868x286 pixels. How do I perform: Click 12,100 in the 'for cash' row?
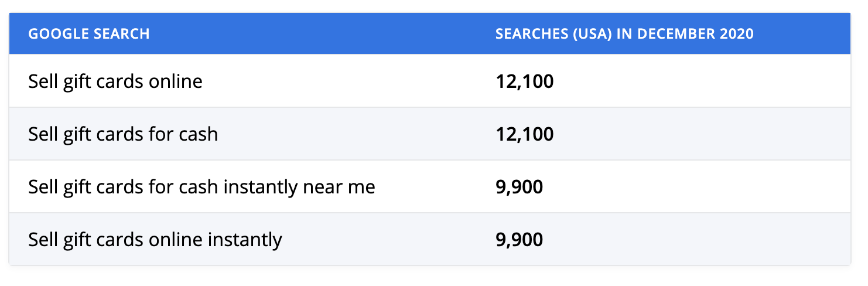coord(524,134)
